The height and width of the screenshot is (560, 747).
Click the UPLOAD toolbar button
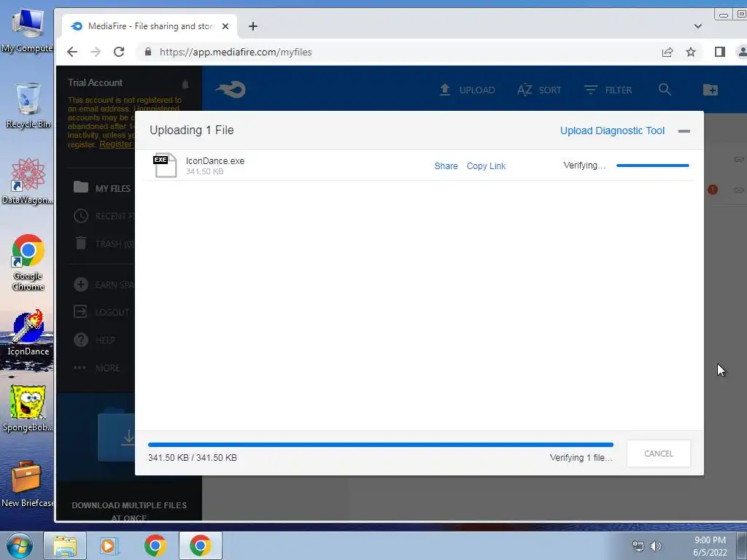pyautogui.click(x=467, y=90)
